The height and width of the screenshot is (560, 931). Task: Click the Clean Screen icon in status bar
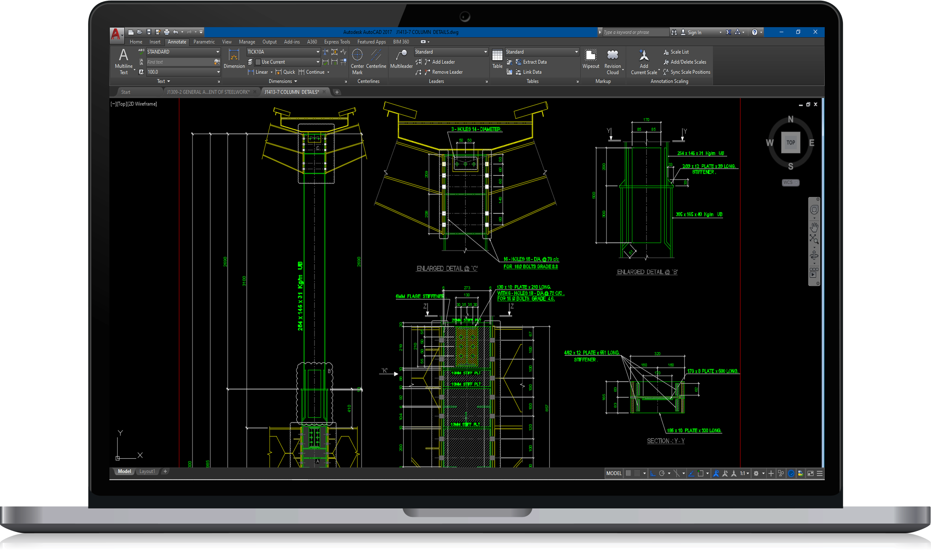coord(810,474)
